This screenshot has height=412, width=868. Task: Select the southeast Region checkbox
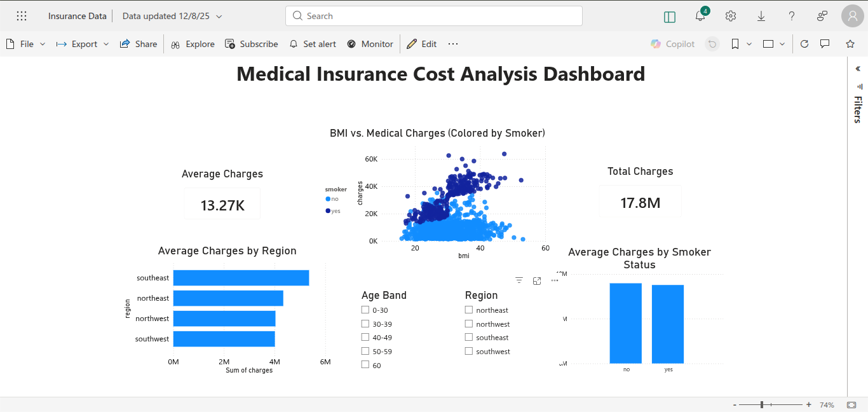click(468, 337)
